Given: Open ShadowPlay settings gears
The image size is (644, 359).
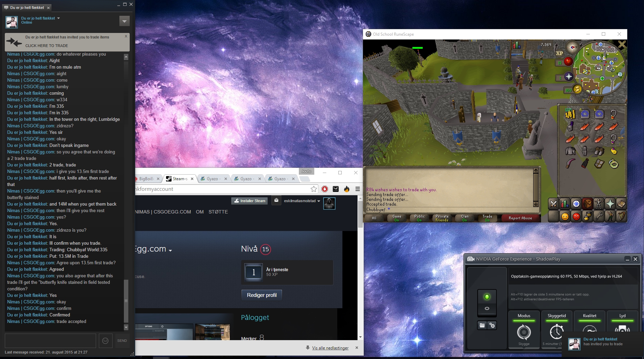Looking at the screenshot, I should (x=492, y=325).
